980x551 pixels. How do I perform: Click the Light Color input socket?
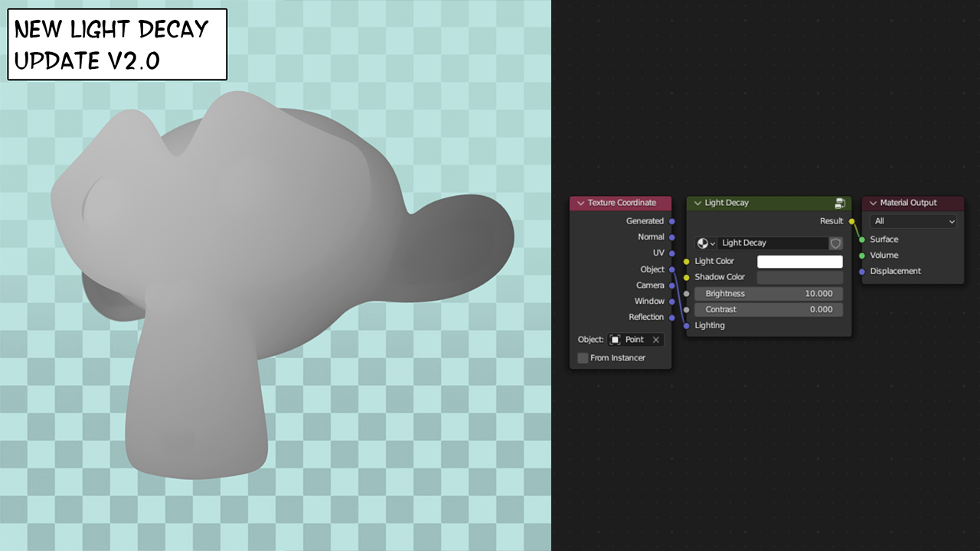pyautogui.click(x=686, y=262)
